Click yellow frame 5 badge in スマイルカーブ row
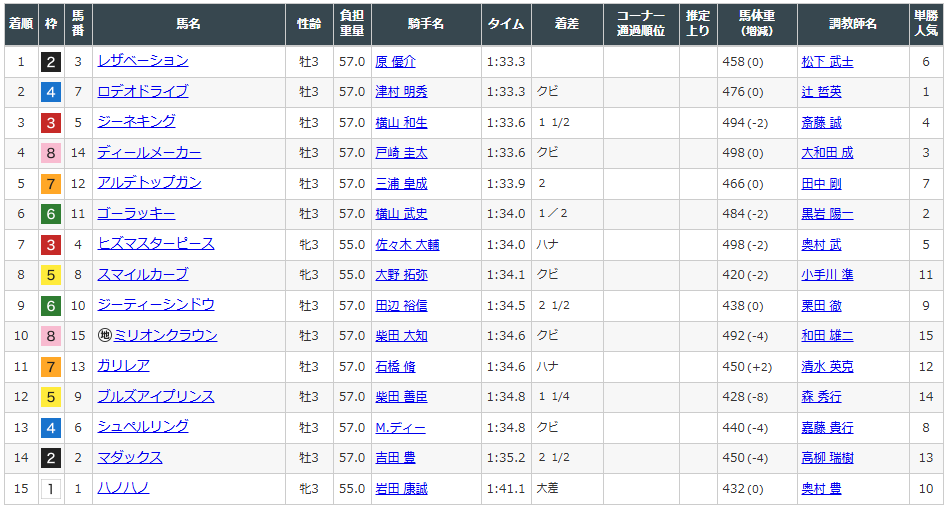This screenshot has width=948, height=508. coord(50,275)
